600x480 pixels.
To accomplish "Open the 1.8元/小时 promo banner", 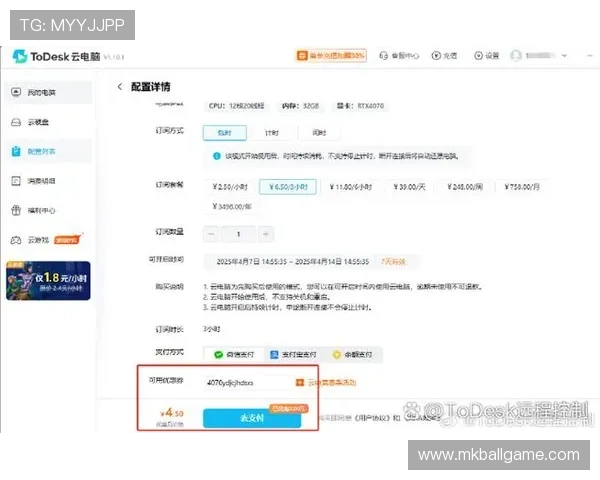I will coord(48,281).
